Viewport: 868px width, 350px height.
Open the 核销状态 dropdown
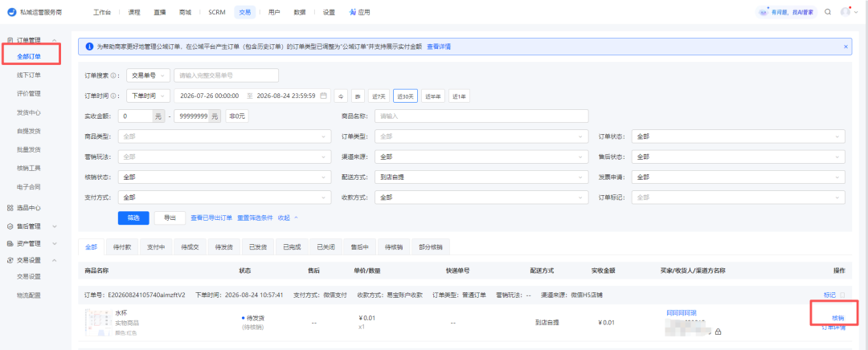[224, 177]
